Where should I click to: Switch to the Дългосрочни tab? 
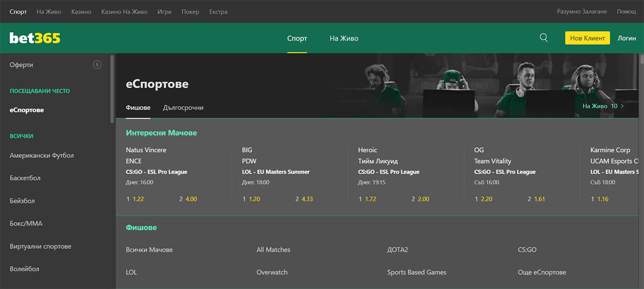tap(183, 108)
